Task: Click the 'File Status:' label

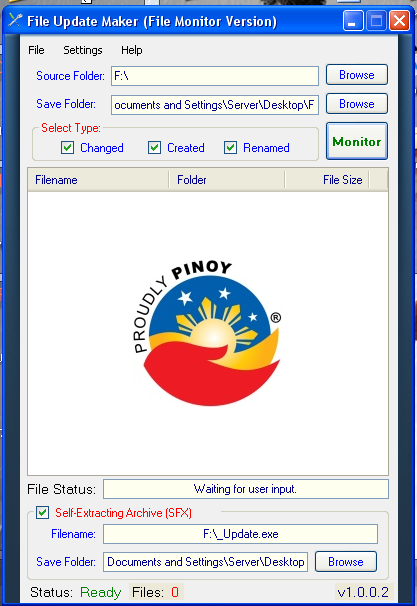Action: 61,489
